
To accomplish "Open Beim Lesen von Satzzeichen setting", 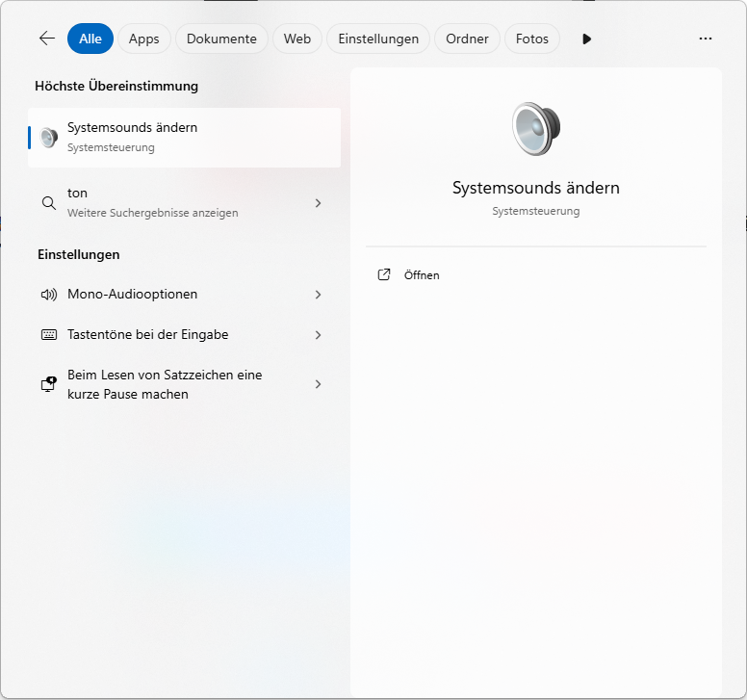I will (185, 384).
